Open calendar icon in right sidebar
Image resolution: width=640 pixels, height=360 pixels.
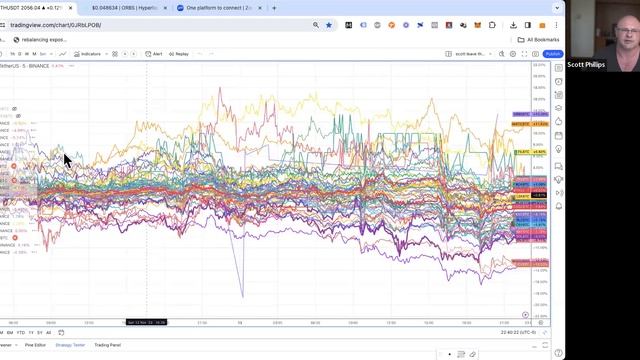pos(558,135)
